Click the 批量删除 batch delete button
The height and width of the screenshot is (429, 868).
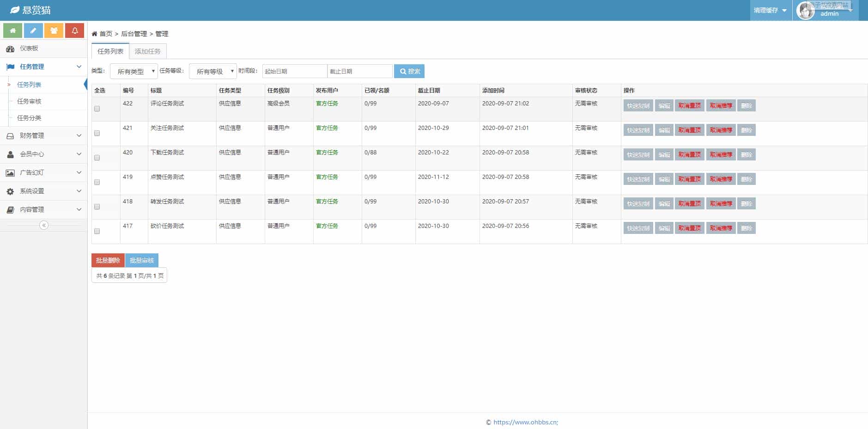(108, 260)
